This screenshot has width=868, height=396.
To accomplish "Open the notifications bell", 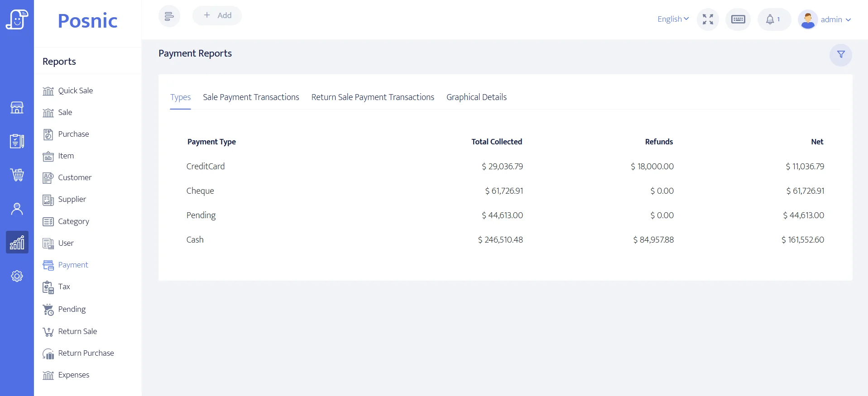I will [x=773, y=19].
